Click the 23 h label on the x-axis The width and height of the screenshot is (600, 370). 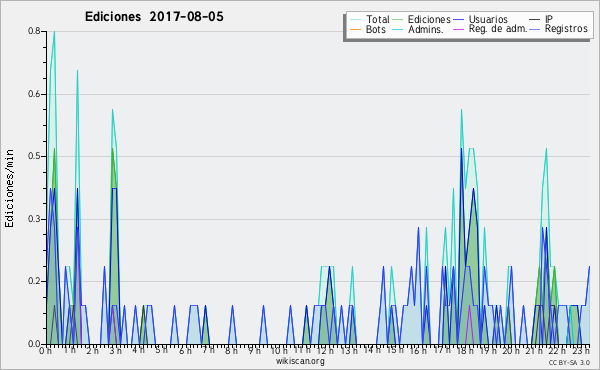(581, 350)
